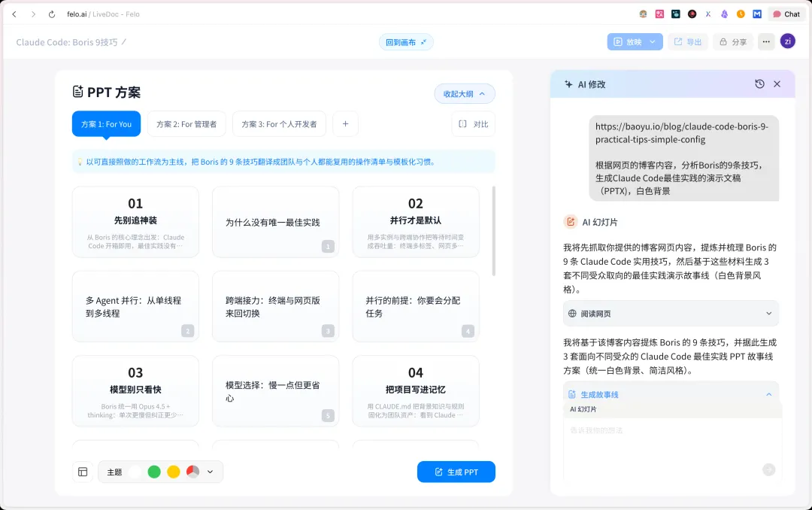812x510 pixels.
Task: Open card 为什么没有唯一最佳实践
Action: click(275, 222)
